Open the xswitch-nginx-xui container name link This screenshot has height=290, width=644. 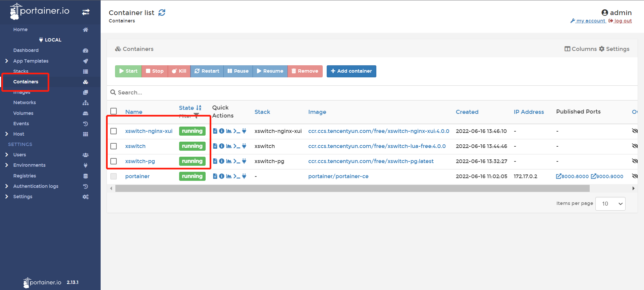click(x=149, y=131)
